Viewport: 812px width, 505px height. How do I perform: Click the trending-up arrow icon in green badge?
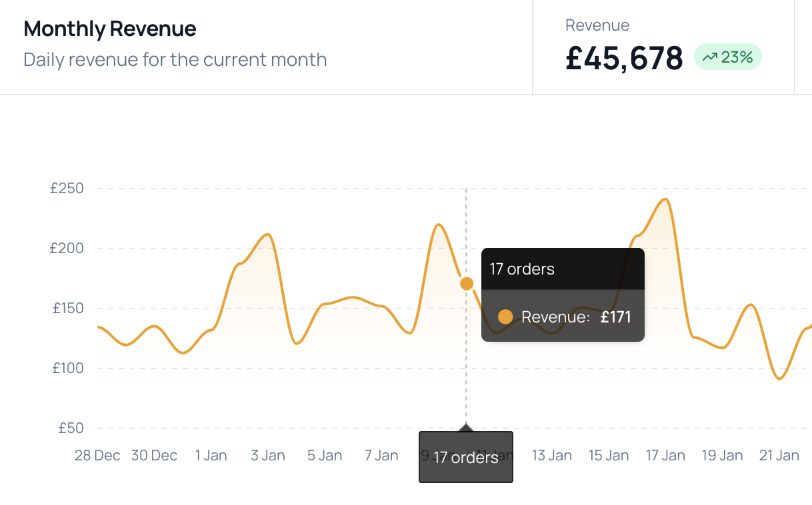(x=709, y=57)
